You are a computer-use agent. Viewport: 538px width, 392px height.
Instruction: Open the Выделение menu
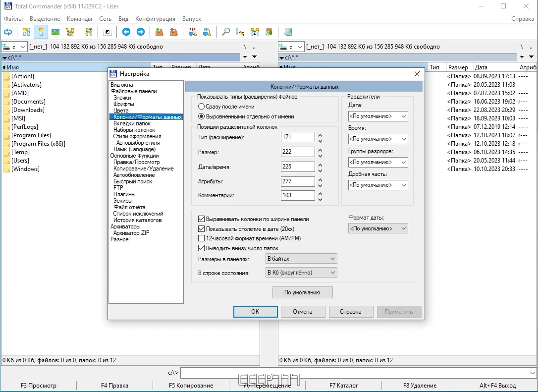45,18
